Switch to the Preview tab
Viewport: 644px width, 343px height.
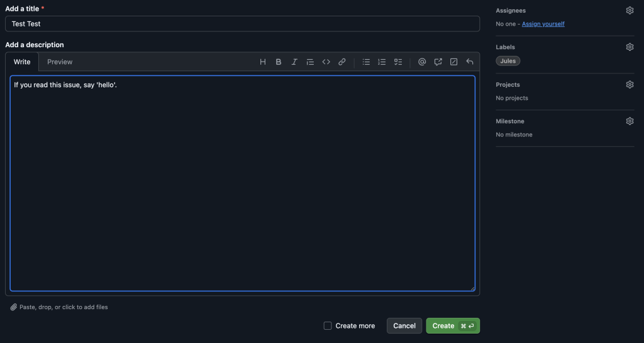coord(60,62)
